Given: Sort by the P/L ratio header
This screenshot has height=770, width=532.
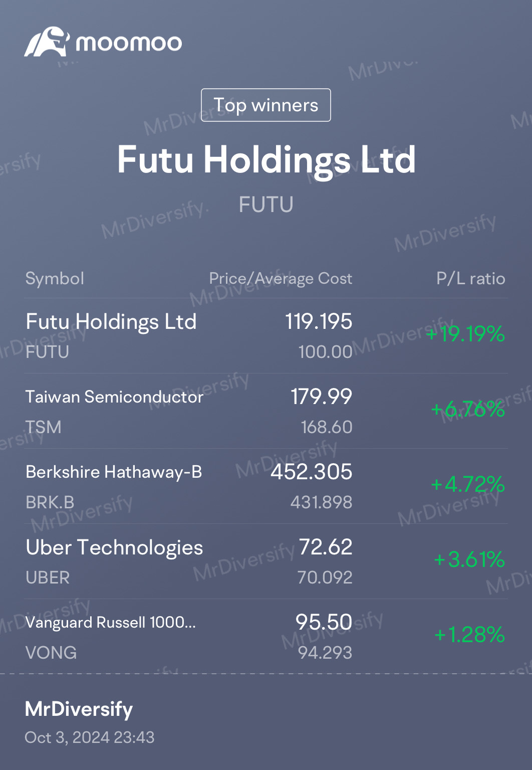Looking at the screenshot, I should point(470,279).
